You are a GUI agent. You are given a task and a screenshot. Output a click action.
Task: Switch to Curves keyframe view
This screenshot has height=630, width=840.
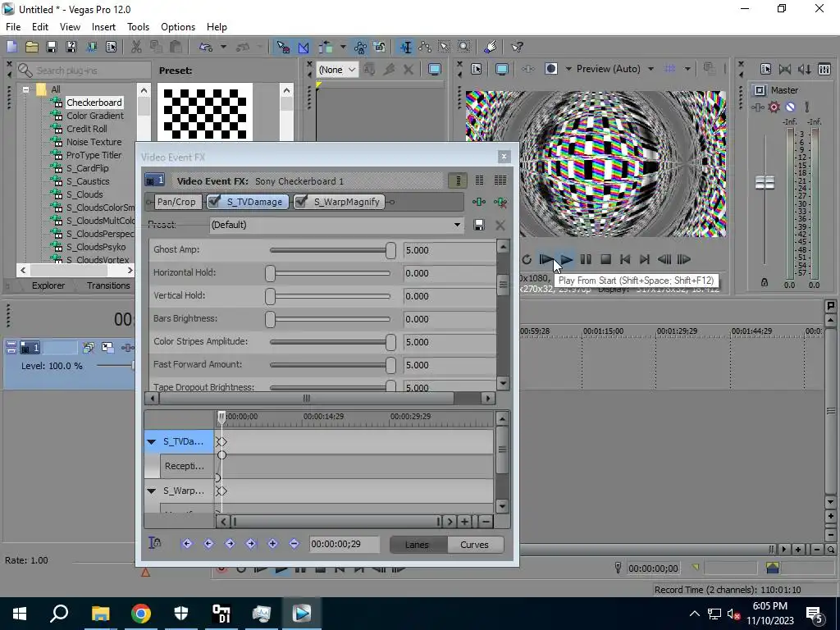(475, 545)
